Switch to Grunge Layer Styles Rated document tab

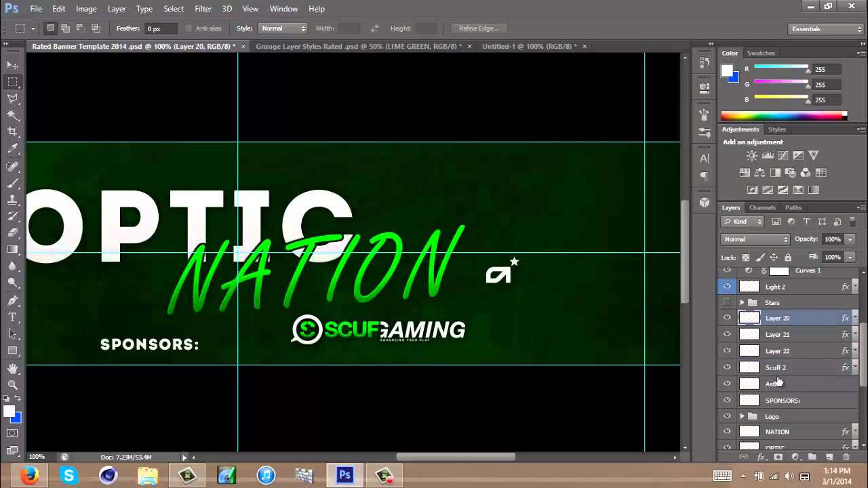pyautogui.click(x=359, y=46)
